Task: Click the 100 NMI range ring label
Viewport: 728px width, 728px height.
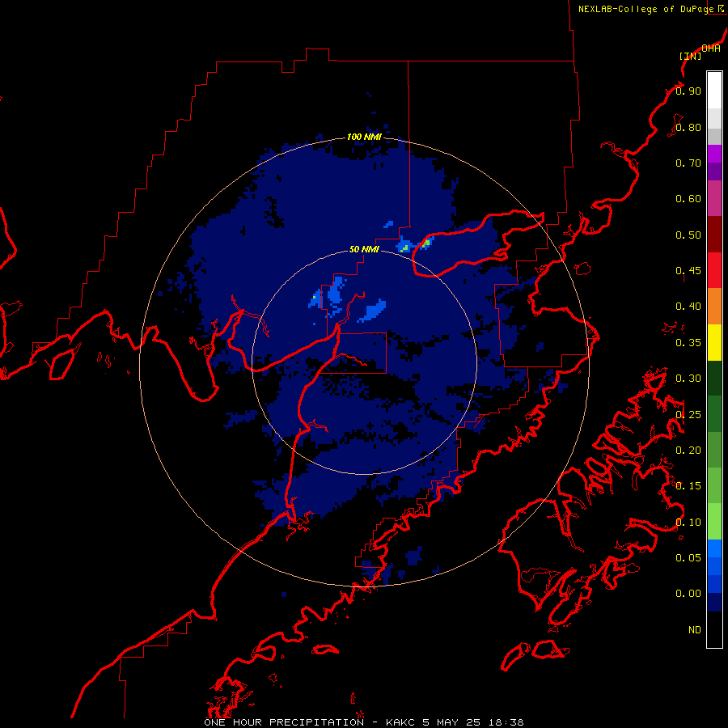Action: pos(364,137)
